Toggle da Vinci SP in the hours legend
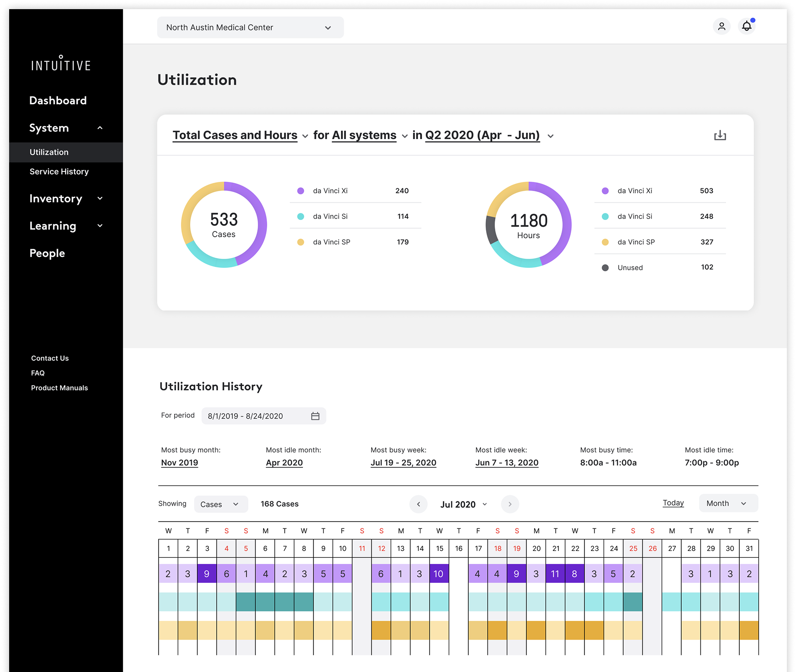796x672 pixels. click(636, 242)
